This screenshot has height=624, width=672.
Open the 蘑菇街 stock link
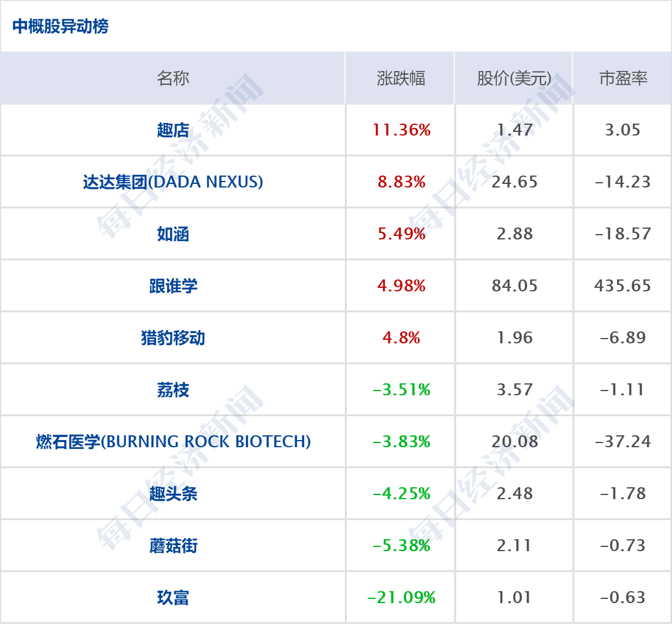(173, 546)
